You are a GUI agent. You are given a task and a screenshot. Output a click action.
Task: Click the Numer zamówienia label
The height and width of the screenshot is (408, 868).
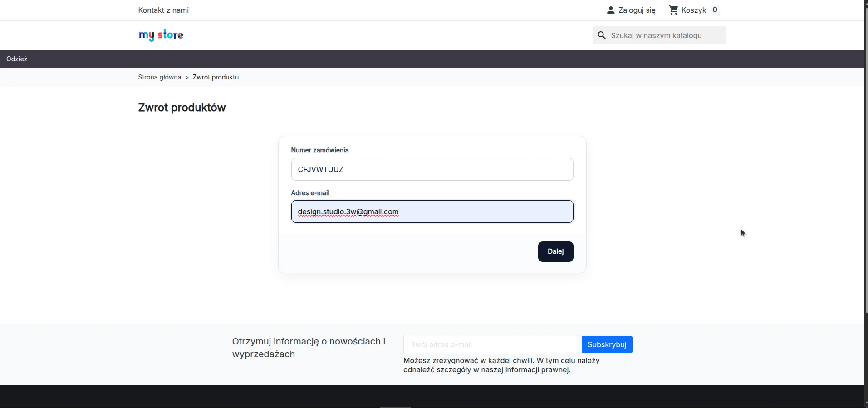[x=320, y=150]
